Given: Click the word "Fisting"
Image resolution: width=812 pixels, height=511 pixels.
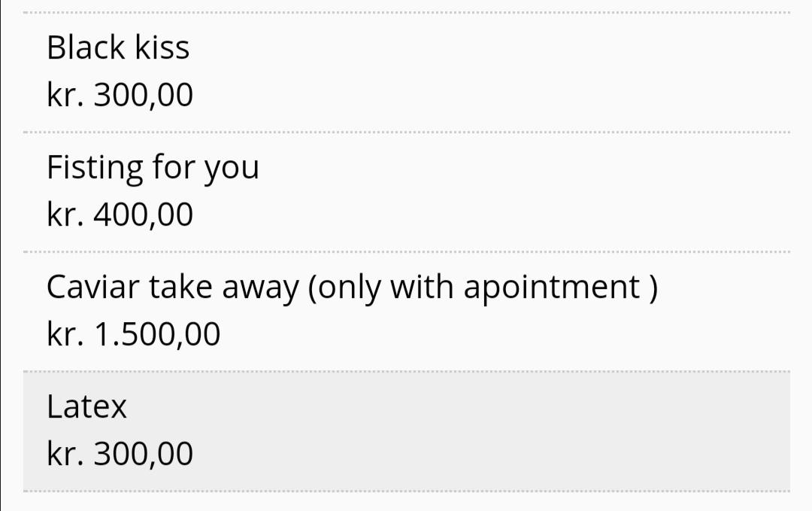Looking at the screenshot, I should click(x=95, y=167).
